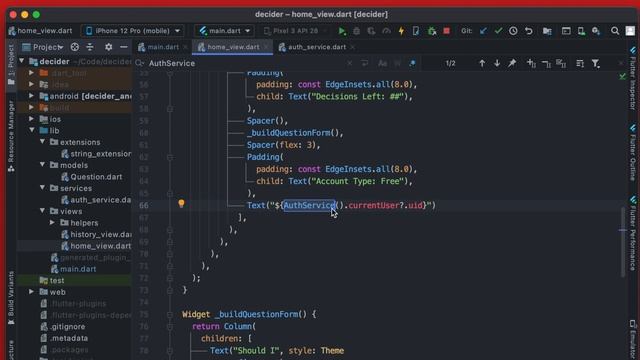Open search results in Find window
The image size is (640, 360).
(x=512, y=64)
